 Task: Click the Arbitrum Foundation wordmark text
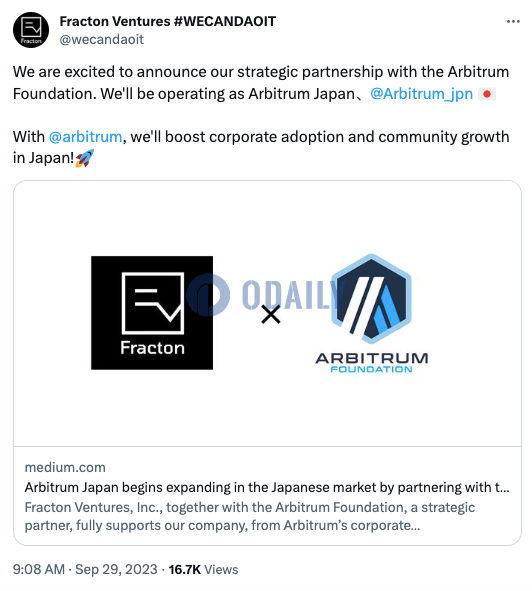tap(372, 363)
